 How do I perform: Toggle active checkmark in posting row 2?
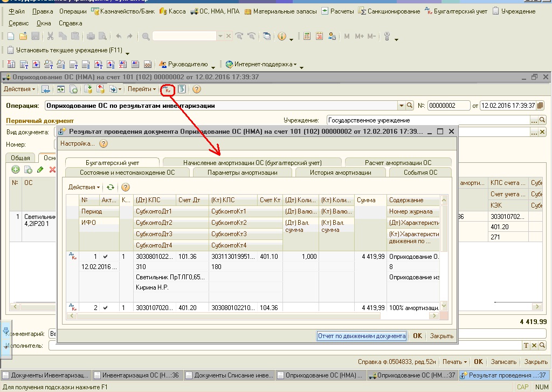(x=106, y=307)
